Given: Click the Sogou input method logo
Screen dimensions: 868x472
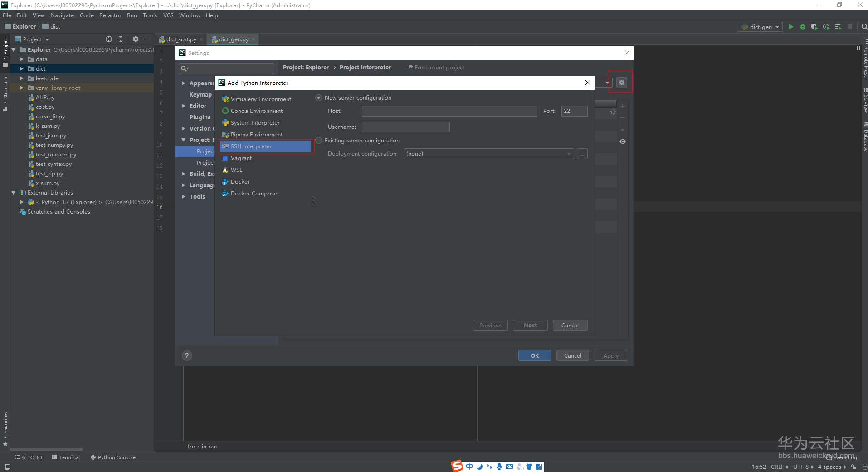Looking at the screenshot, I should [x=457, y=466].
